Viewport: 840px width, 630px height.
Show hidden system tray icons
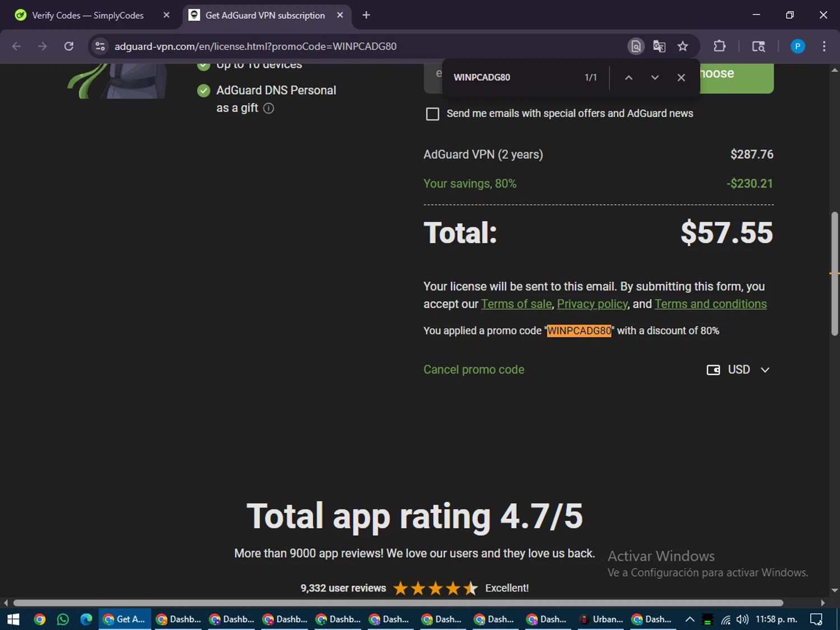pos(690,619)
